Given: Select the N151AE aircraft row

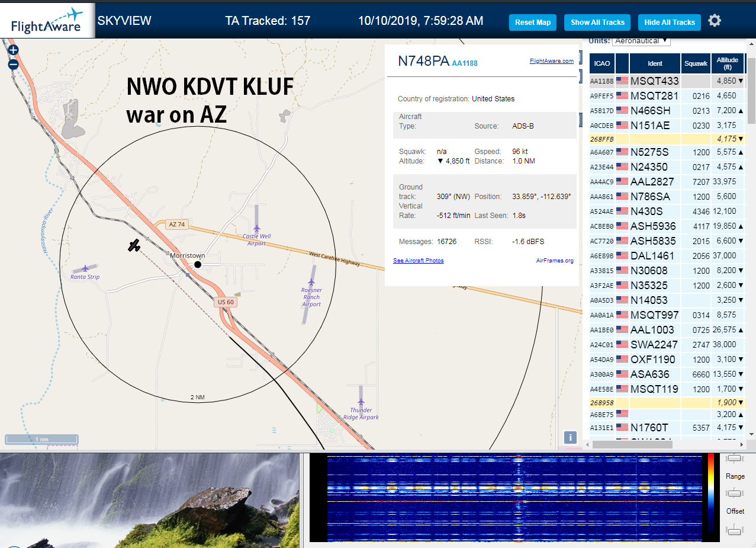Looking at the screenshot, I should point(667,125).
